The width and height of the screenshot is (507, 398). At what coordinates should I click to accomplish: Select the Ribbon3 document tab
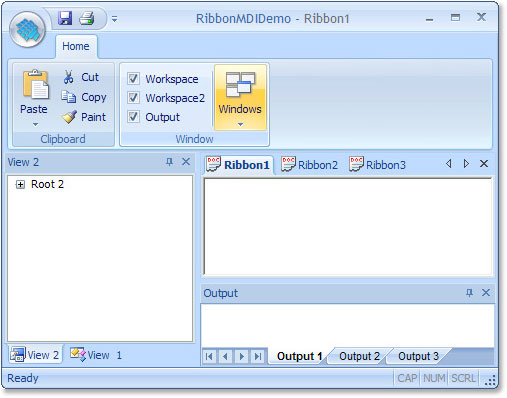(x=378, y=165)
